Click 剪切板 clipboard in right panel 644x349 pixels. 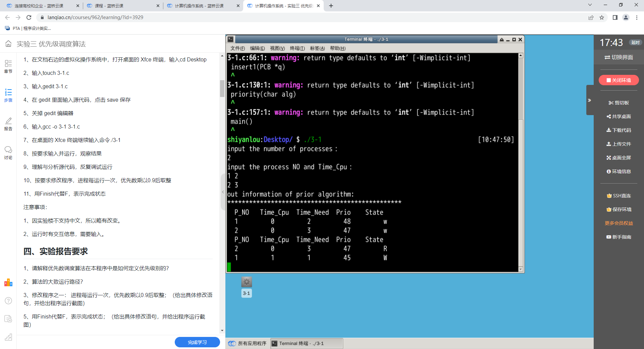619,103
